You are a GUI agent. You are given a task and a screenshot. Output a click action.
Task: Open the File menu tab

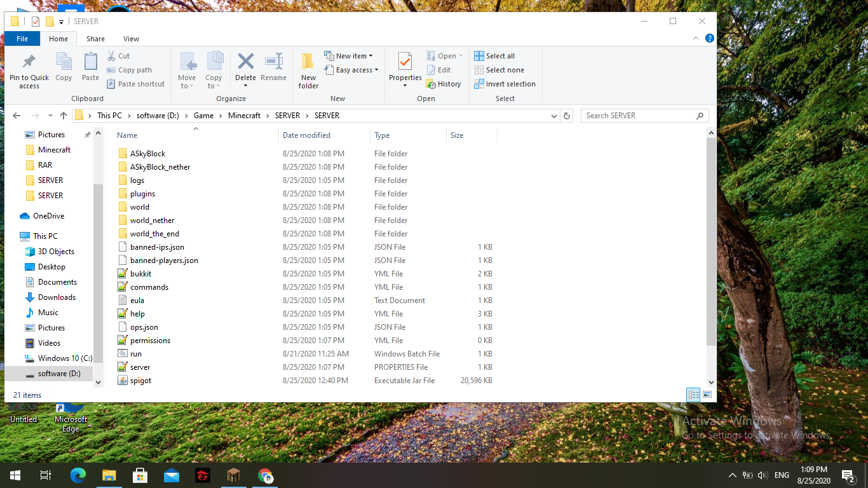[22, 39]
